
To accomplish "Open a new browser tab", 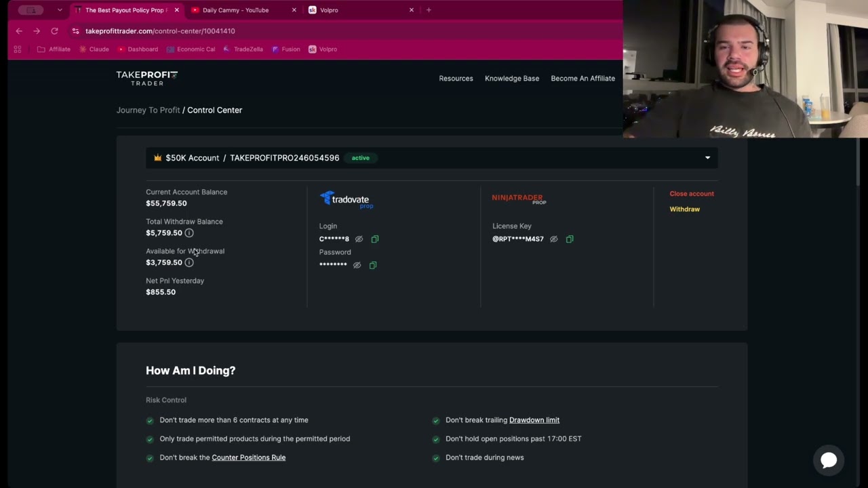I will click(429, 10).
